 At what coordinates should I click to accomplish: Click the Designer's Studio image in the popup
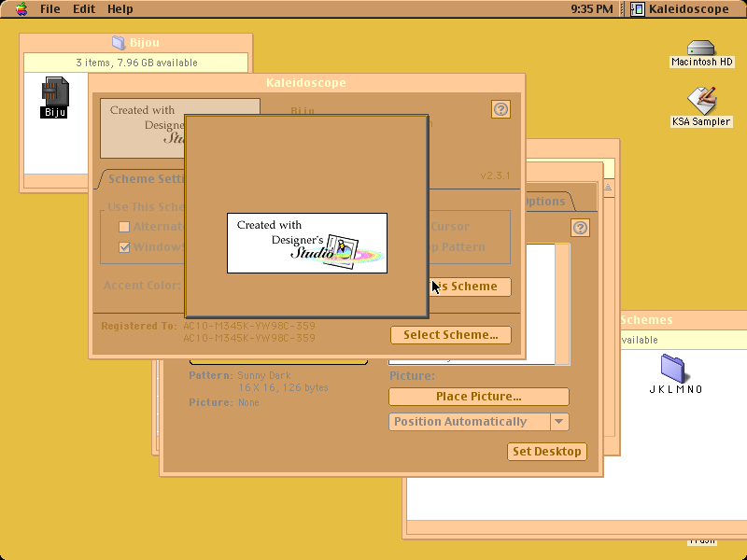(x=307, y=243)
